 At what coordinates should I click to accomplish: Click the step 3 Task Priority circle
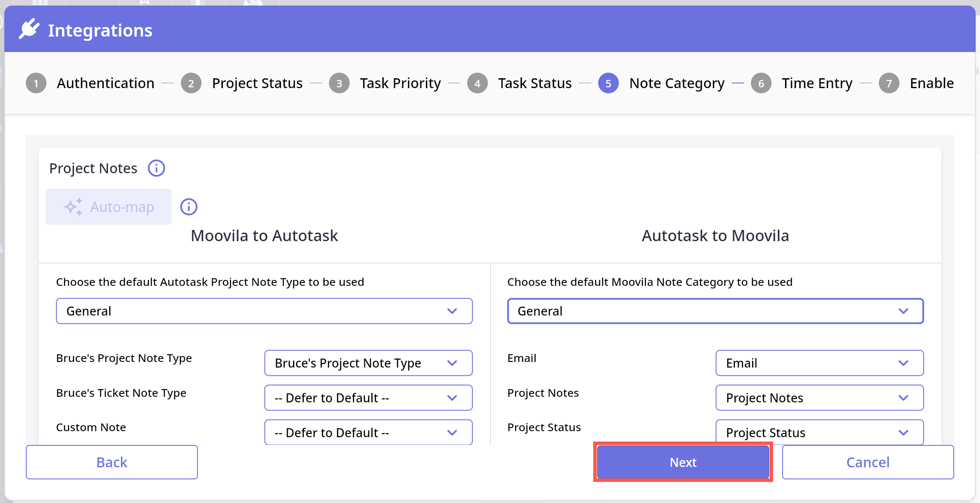point(339,83)
